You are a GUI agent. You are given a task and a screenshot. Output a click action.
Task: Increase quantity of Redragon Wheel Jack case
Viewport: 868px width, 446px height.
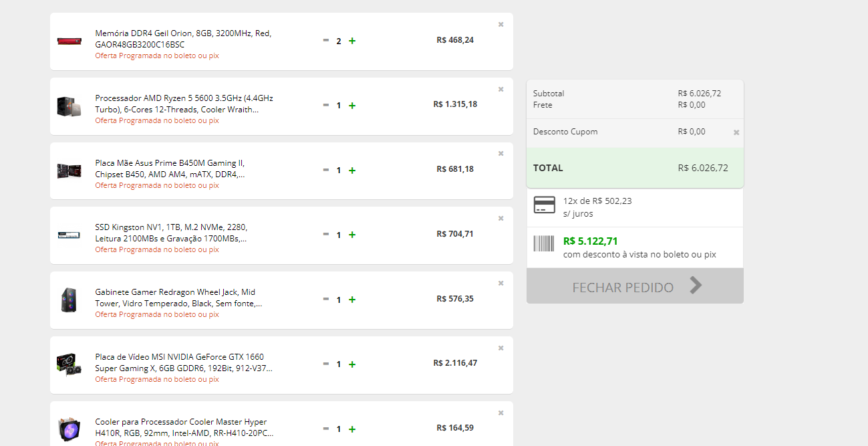pos(352,300)
